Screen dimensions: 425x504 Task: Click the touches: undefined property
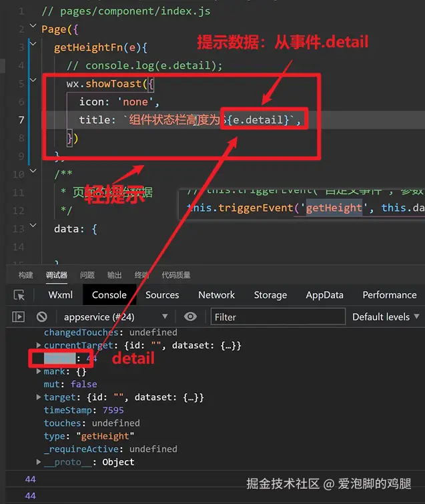[92, 423]
